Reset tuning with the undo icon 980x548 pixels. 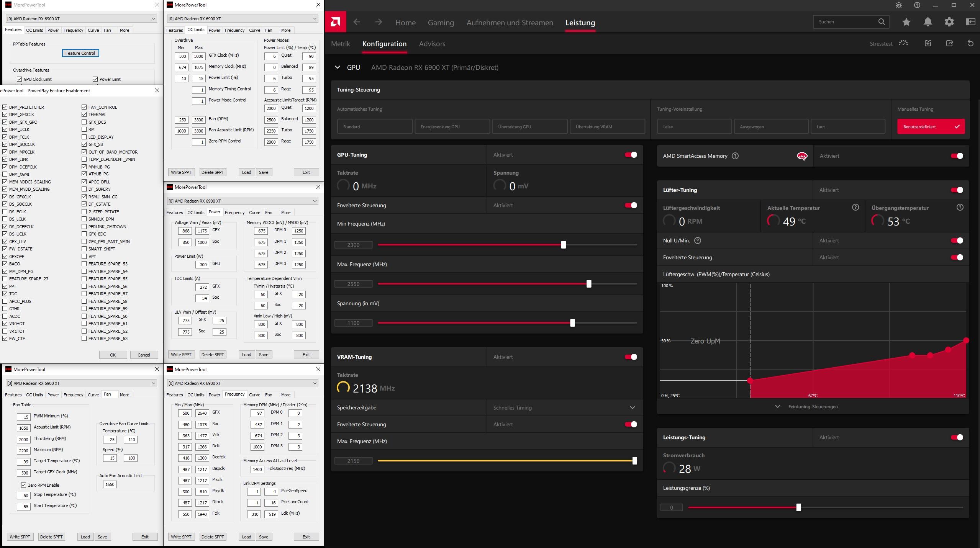coord(970,43)
